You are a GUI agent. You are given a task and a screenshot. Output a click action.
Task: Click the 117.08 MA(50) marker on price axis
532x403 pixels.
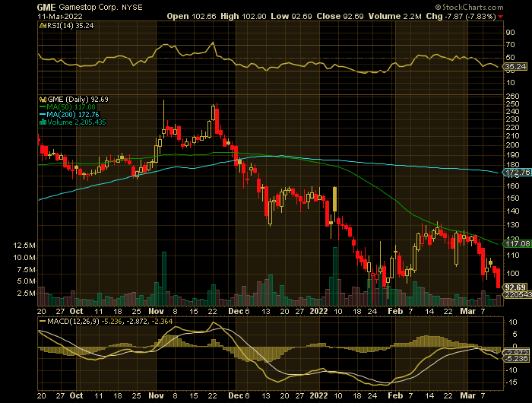pos(517,244)
